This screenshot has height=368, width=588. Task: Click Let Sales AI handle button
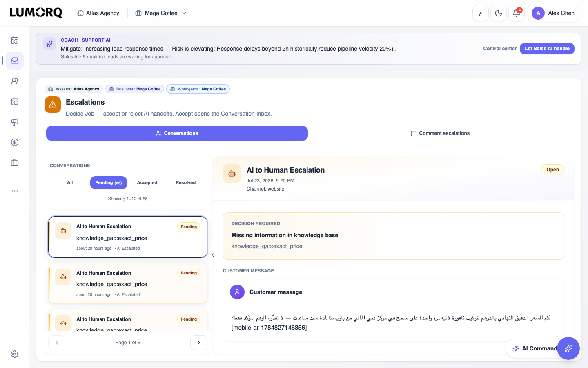(x=547, y=49)
